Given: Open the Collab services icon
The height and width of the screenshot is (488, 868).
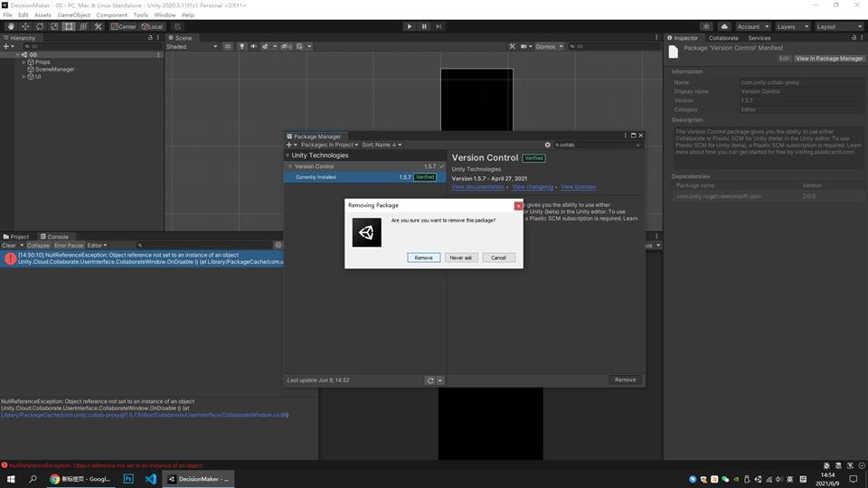Looking at the screenshot, I should pyautogui.click(x=706, y=26).
